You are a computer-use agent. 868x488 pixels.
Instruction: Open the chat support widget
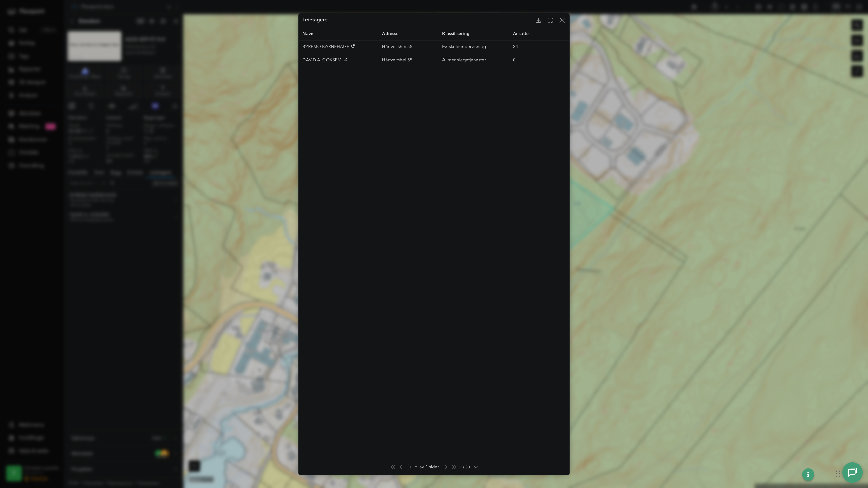point(852,472)
